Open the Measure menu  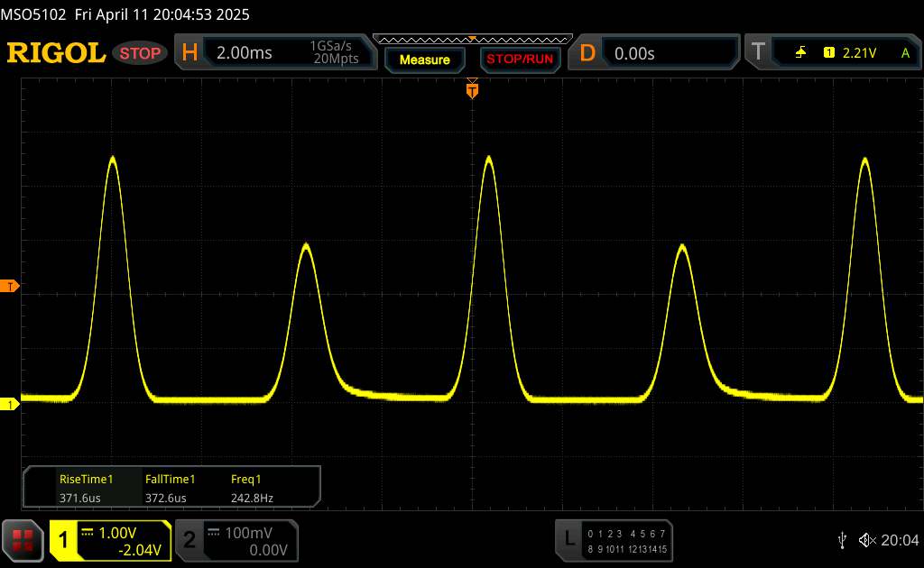pos(424,60)
